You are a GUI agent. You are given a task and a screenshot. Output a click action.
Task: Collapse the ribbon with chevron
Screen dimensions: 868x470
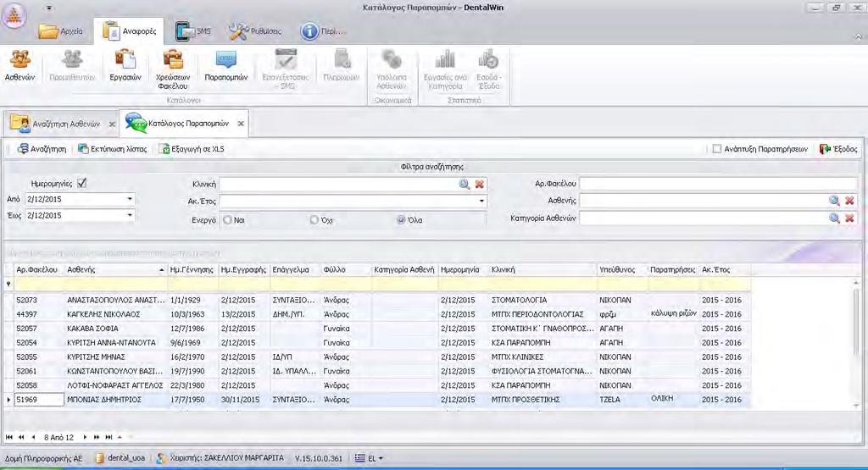click(858, 36)
